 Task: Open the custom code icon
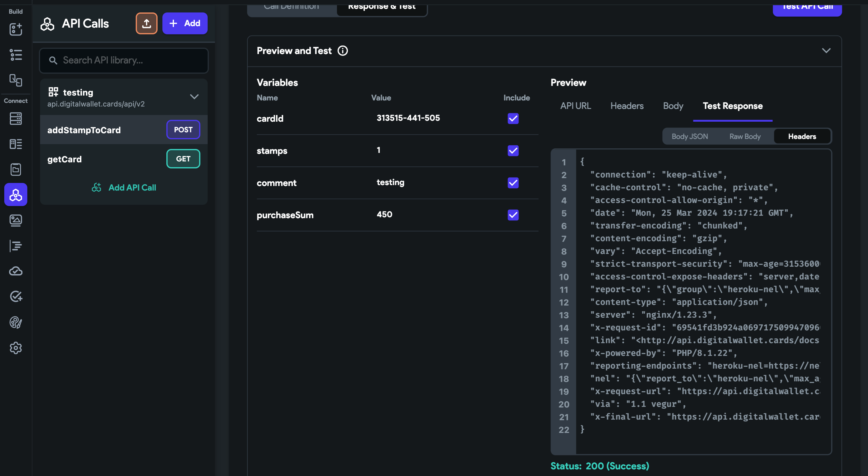15,246
